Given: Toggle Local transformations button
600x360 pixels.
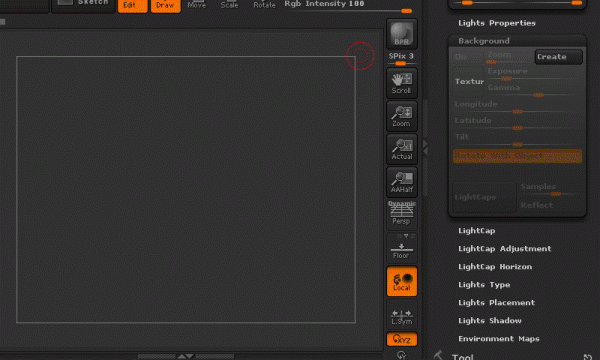Looking at the screenshot, I should (x=401, y=281).
